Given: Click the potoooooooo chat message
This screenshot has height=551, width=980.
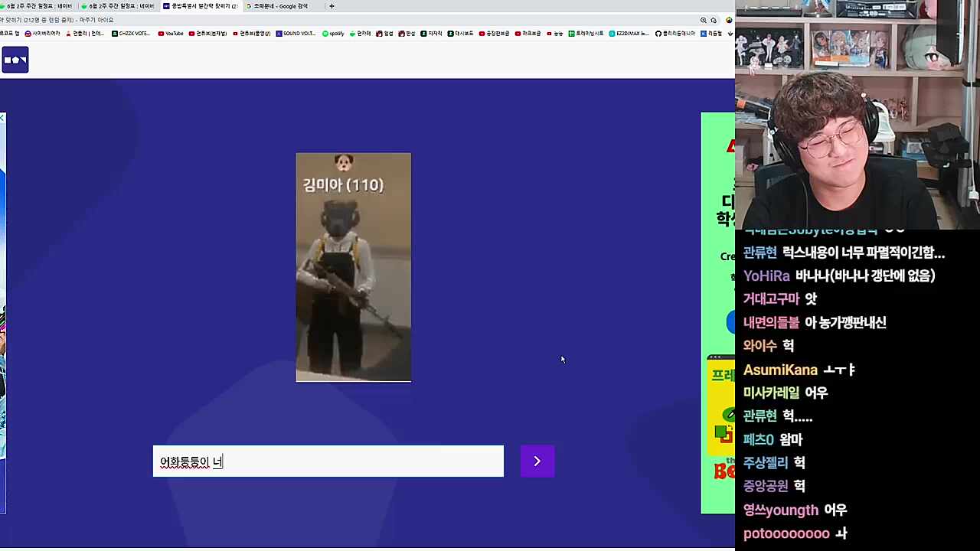Looking at the screenshot, I should coord(795,533).
